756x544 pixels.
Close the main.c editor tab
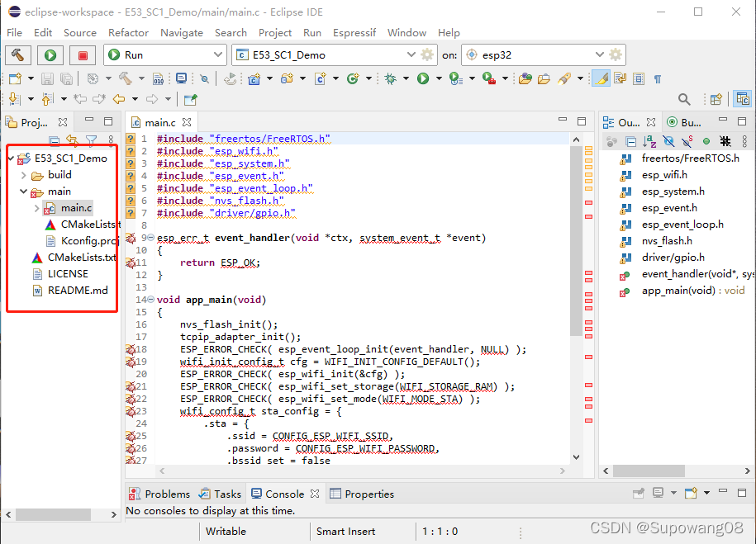[x=187, y=122]
